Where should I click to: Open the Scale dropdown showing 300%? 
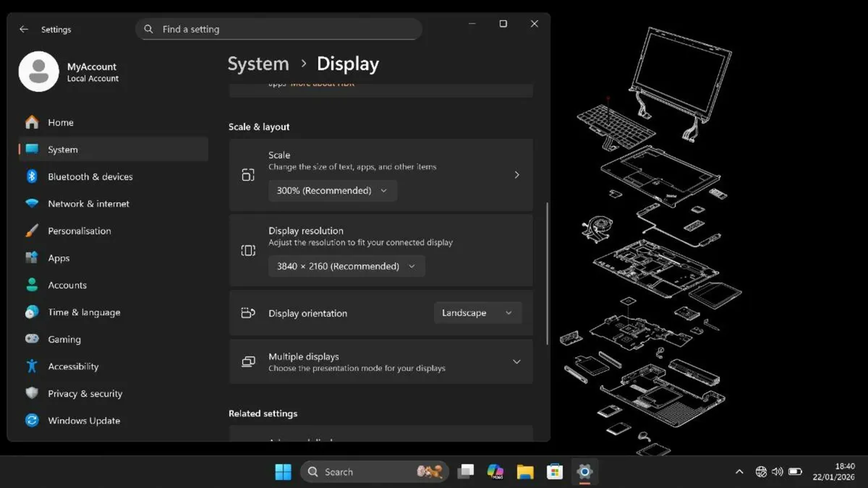point(332,190)
